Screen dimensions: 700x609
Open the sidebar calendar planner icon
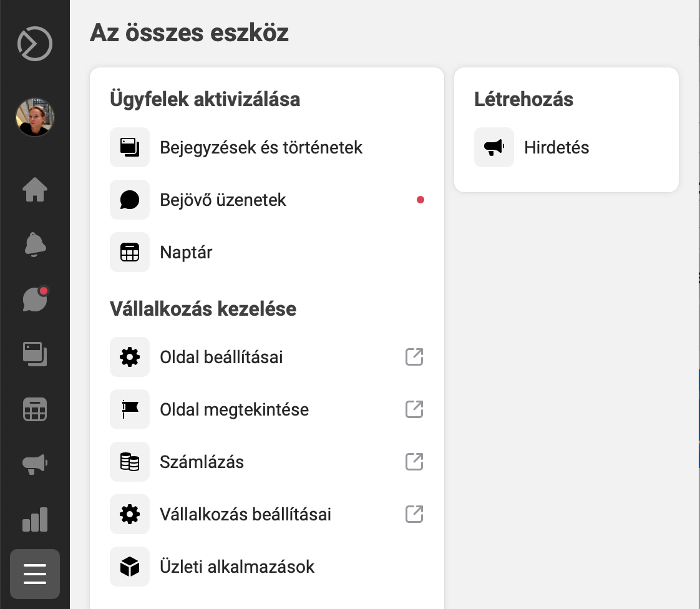35,410
